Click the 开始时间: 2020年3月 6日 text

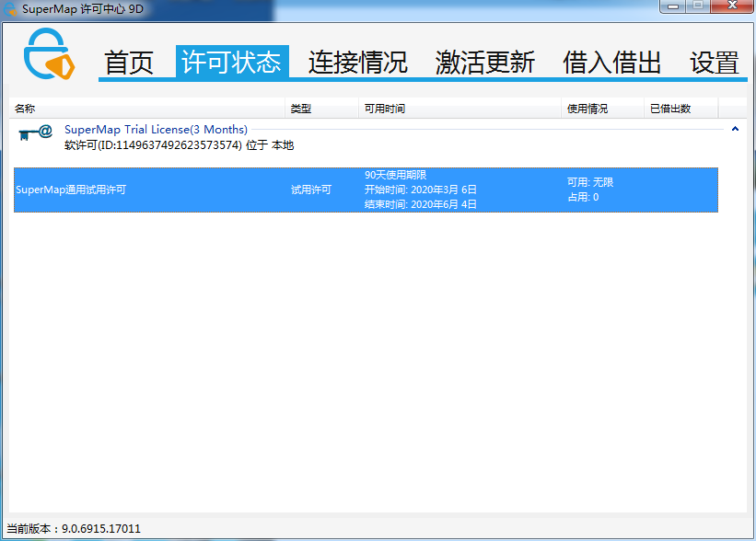(421, 190)
